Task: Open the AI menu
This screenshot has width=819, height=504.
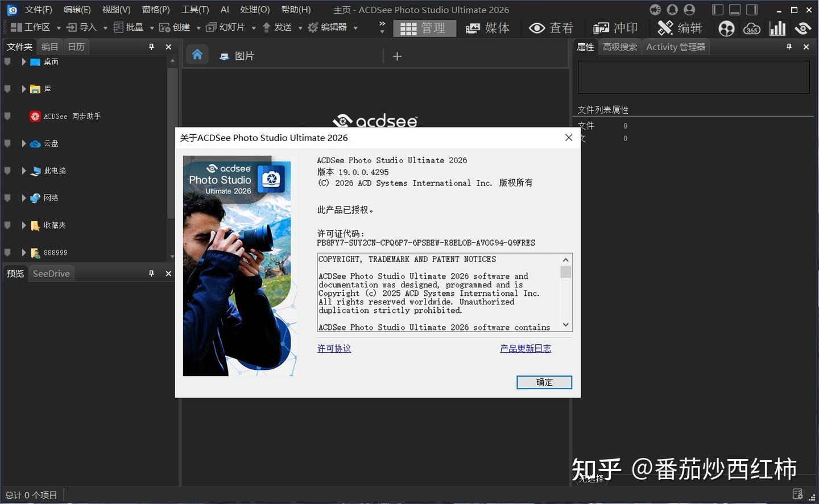Action: (x=225, y=10)
